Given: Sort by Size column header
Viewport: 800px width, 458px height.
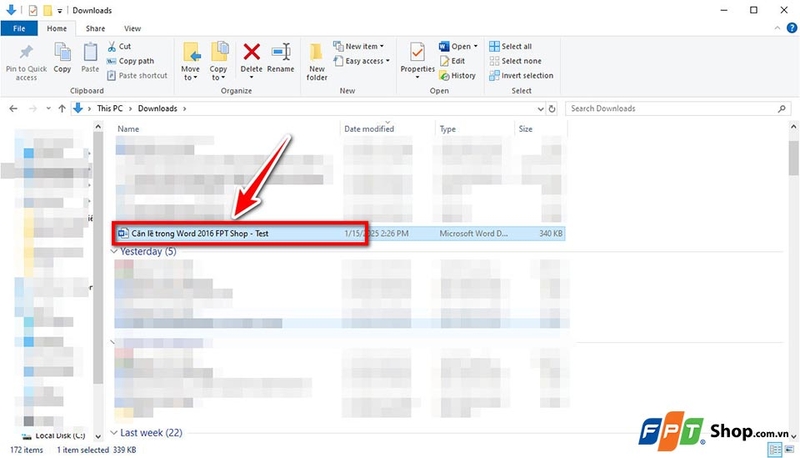Looking at the screenshot, I should point(526,129).
